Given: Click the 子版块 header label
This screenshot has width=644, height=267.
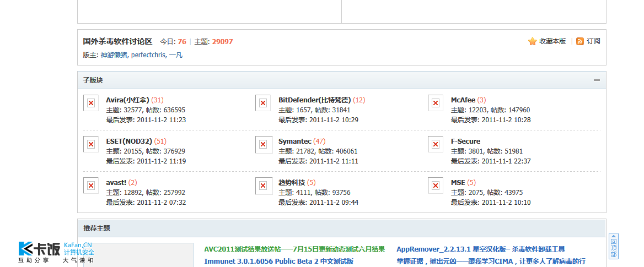Looking at the screenshot, I should tap(93, 80).
